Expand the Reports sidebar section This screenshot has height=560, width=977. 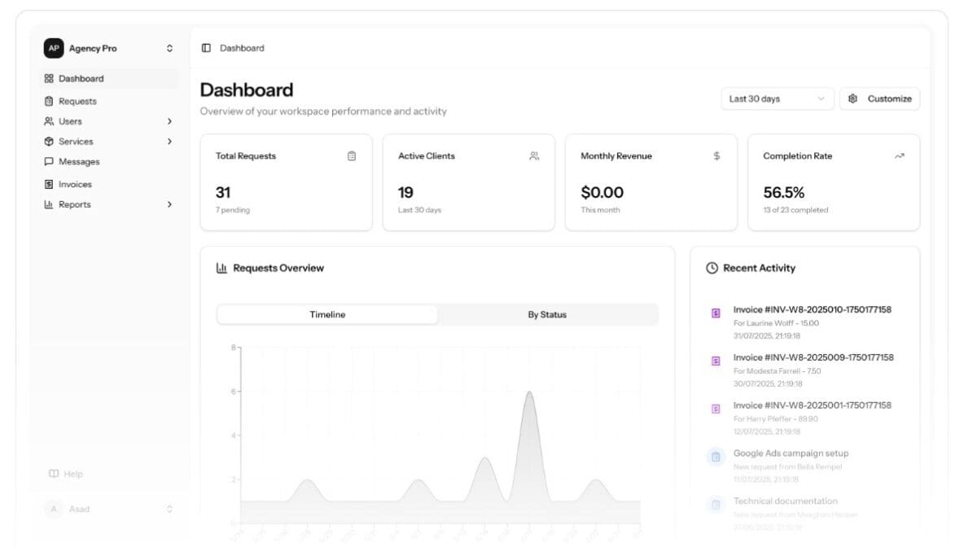170,204
